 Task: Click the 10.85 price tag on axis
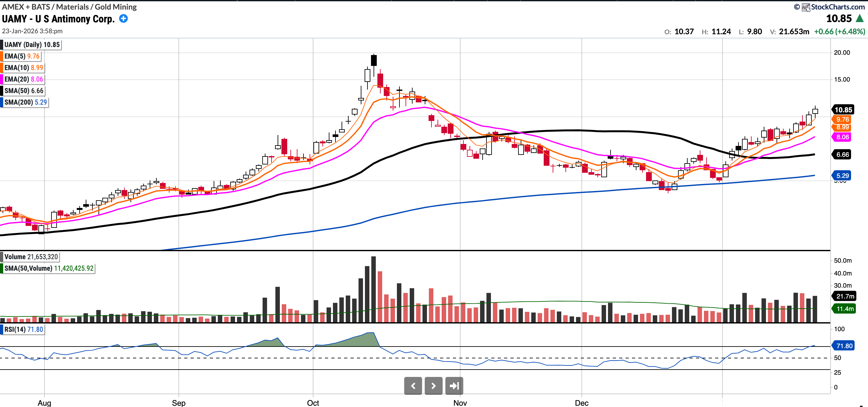843,110
